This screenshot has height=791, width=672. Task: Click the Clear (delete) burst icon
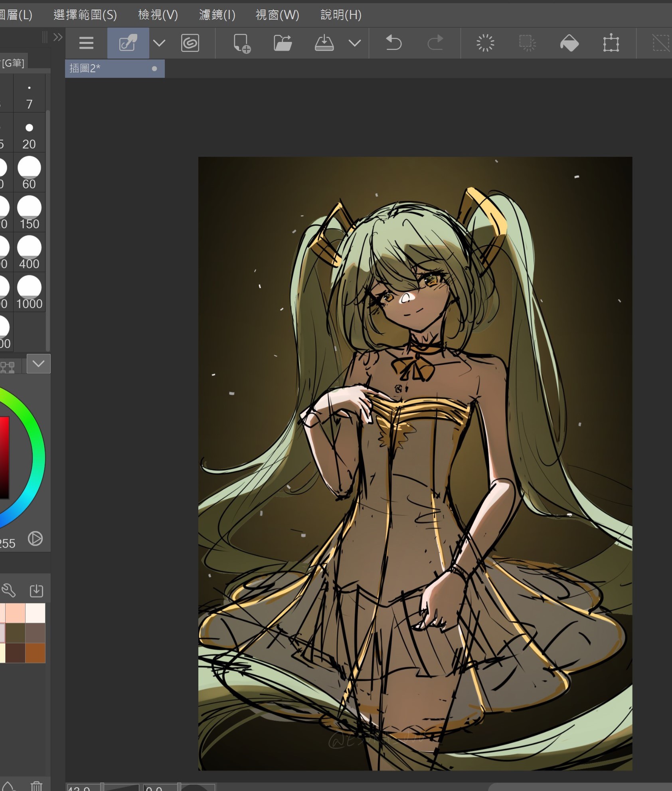(x=485, y=43)
